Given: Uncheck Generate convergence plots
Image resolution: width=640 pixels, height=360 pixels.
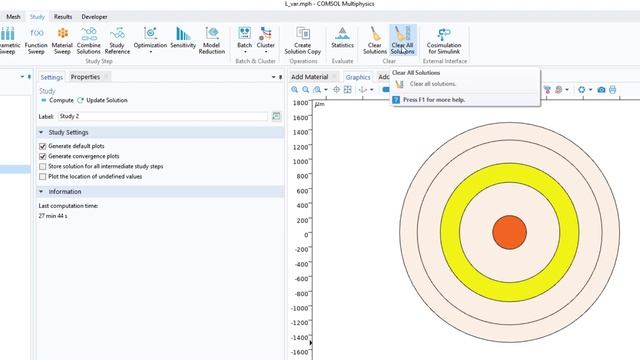Looking at the screenshot, I should [42, 156].
